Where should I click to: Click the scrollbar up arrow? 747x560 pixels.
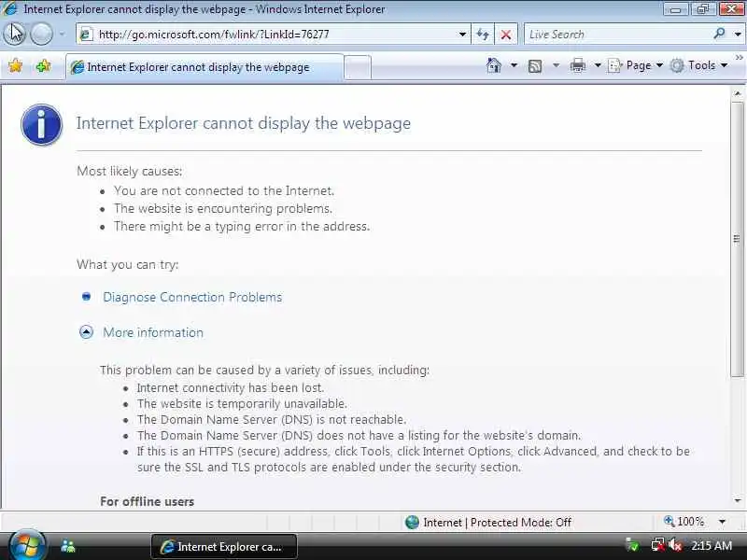point(738,93)
